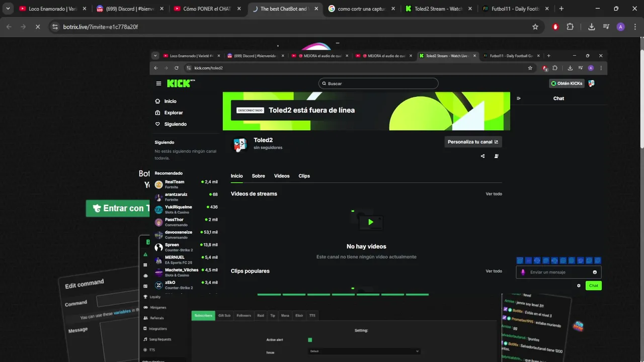Reload the inner kick.com/toled2 page
Screen dimensions: 644x362
pos(177,68)
